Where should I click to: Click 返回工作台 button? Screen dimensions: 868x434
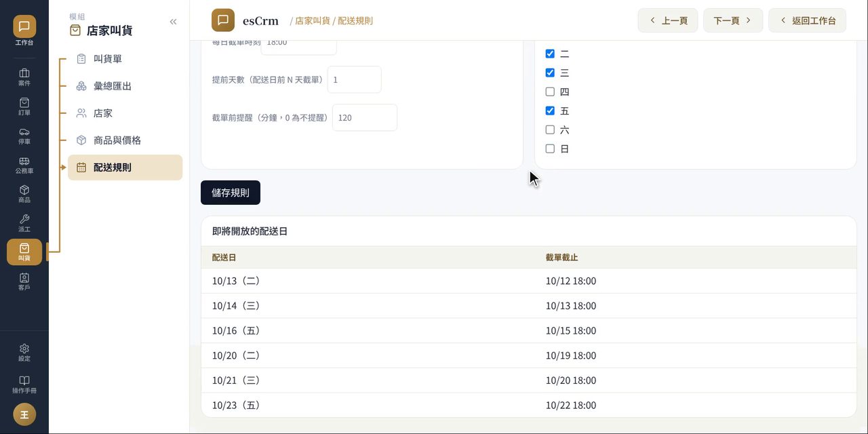point(808,20)
